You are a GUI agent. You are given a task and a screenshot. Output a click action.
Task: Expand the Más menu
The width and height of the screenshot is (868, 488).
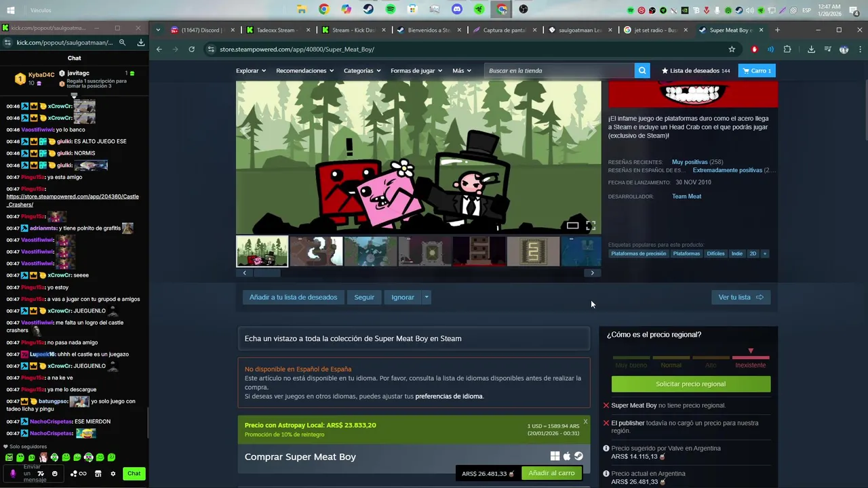[x=462, y=70]
